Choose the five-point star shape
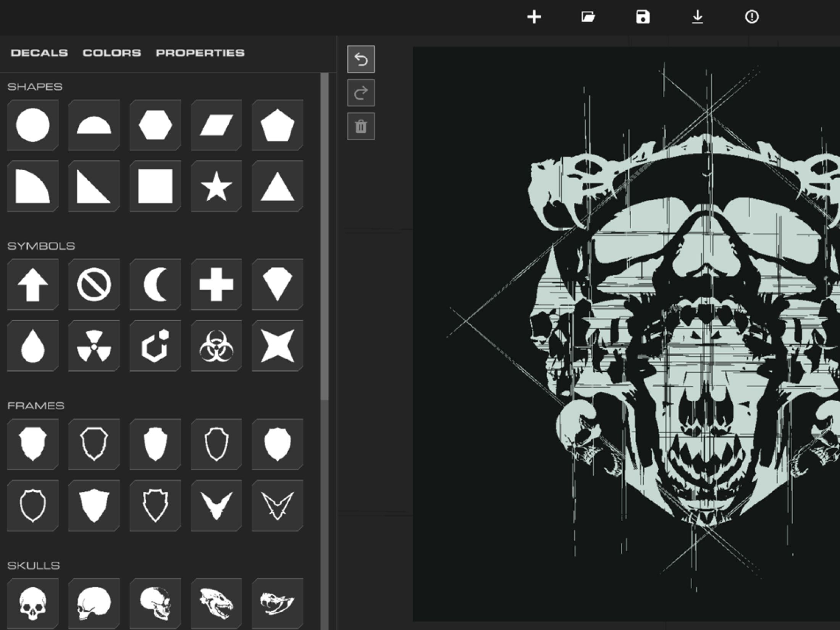This screenshot has height=630, width=840. coord(216,186)
